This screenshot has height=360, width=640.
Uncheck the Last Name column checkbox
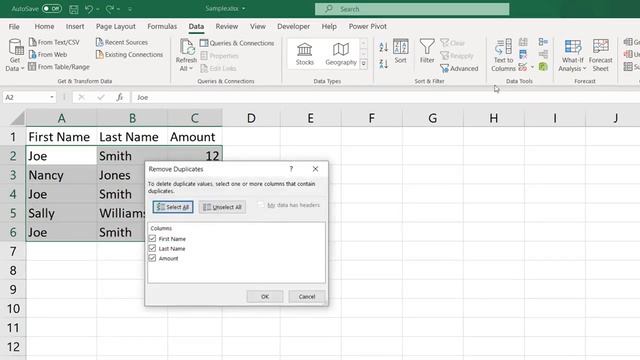(152, 248)
